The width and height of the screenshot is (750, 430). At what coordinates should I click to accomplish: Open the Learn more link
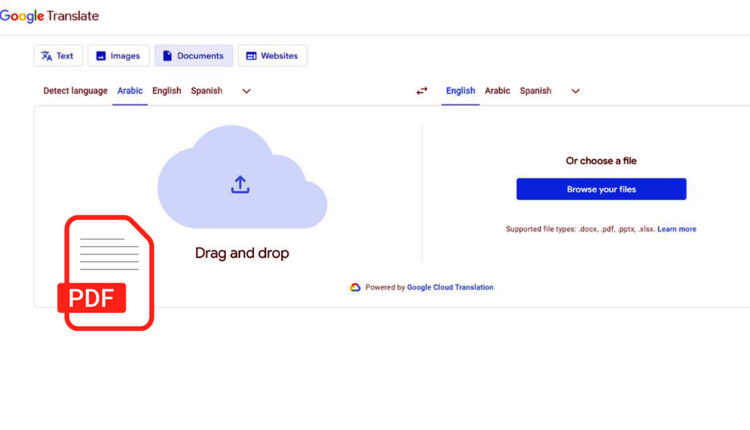click(x=677, y=229)
